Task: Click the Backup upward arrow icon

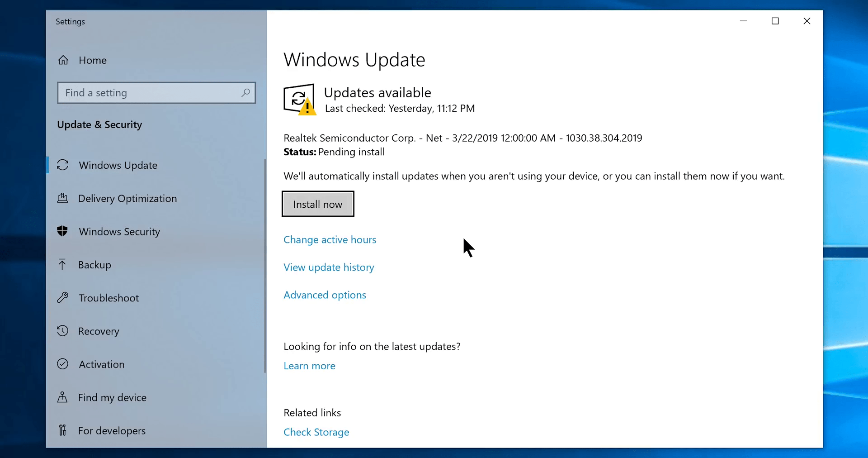Action: [62, 264]
